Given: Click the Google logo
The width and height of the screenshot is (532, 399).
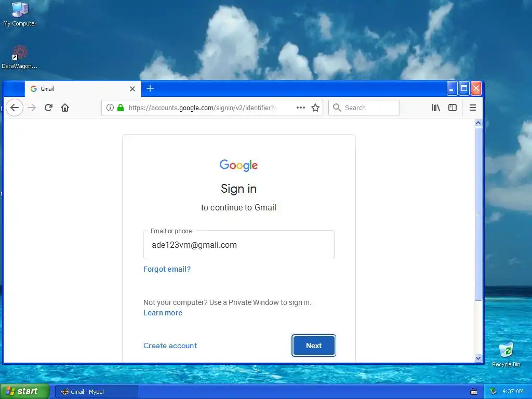Looking at the screenshot, I should (x=238, y=165).
